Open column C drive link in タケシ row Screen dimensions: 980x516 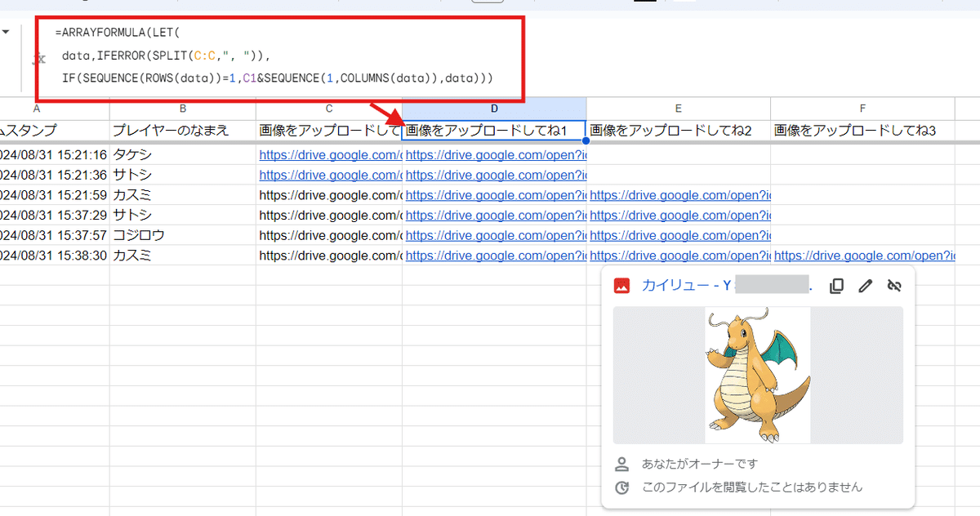point(330,154)
